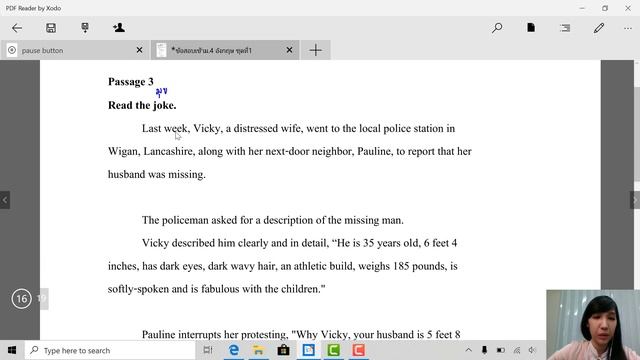Click the Passage 3 heading
The height and width of the screenshot is (360, 640).
131,82
